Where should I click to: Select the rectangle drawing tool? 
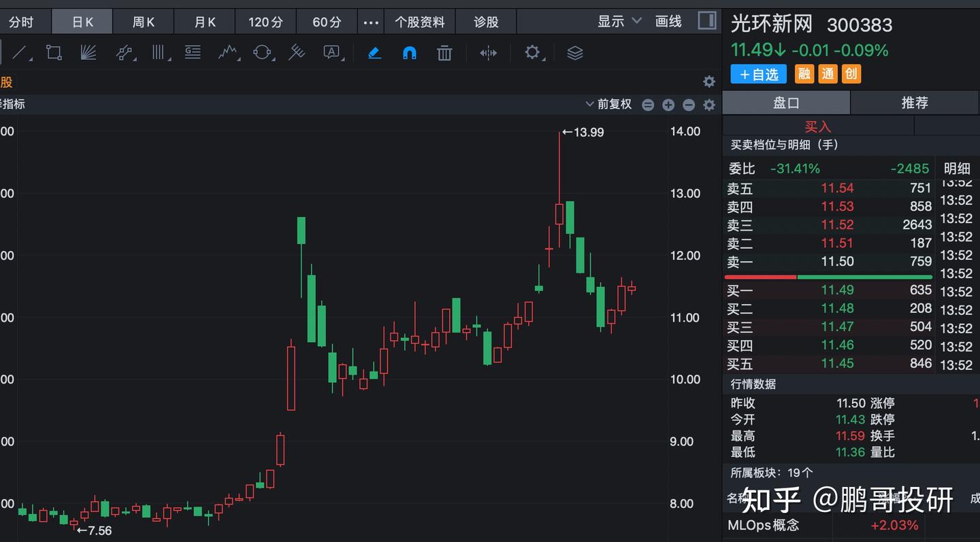[54, 52]
